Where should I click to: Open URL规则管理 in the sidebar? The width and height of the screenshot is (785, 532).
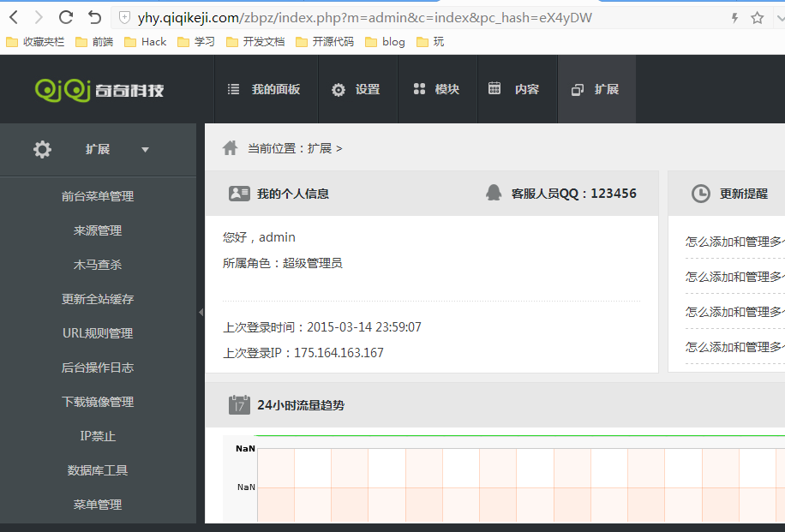click(x=98, y=333)
